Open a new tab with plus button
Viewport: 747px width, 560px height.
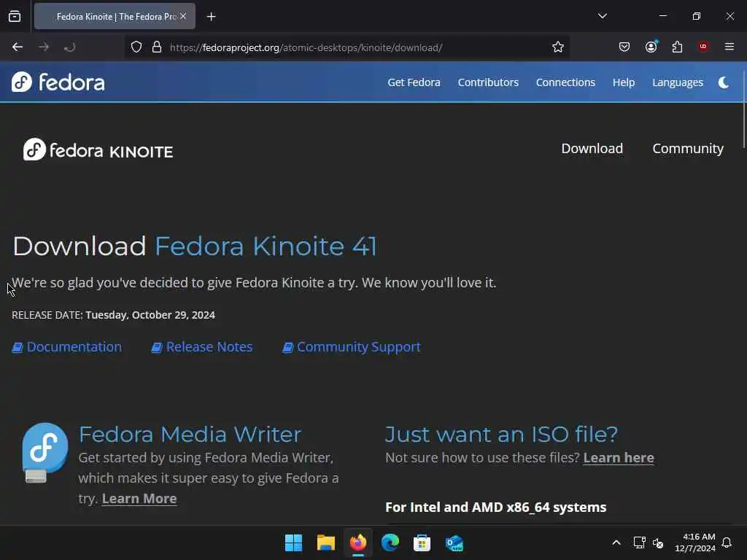(211, 17)
